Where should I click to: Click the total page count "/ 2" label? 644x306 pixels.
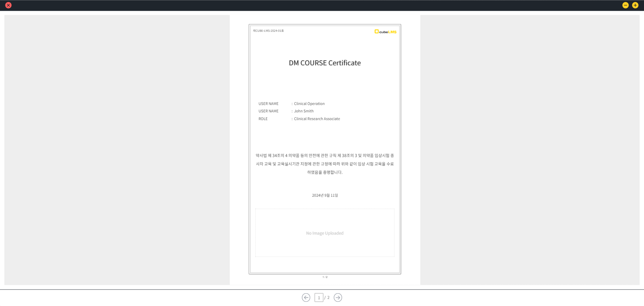(327, 298)
